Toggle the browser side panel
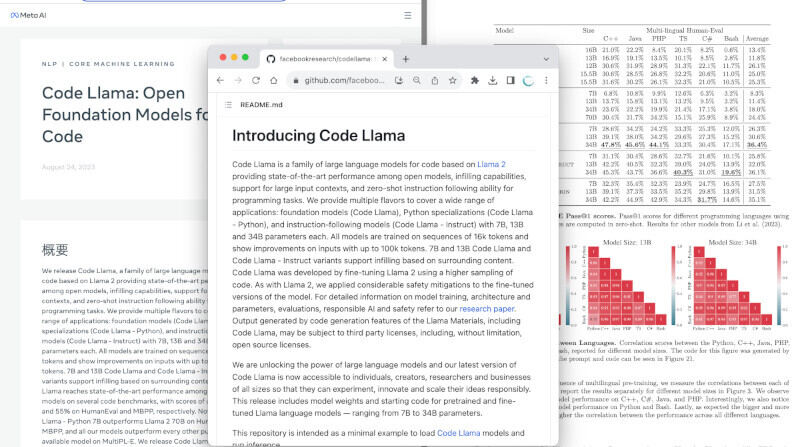800x447 pixels. pyautogui.click(x=511, y=80)
